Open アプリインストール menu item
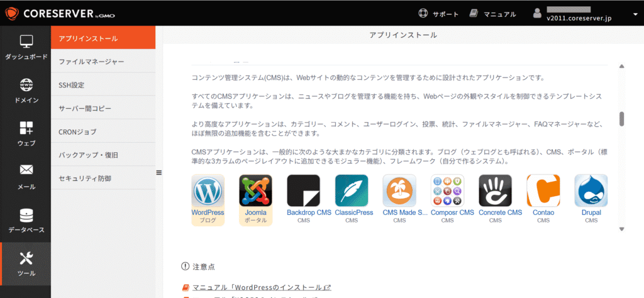The image size is (644, 298). pyautogui.click(x=104, y=38)
